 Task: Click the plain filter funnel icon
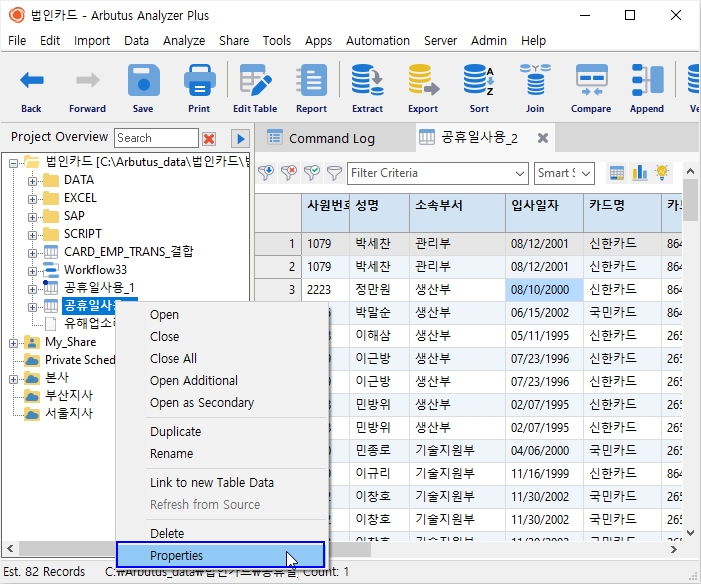pyautogui.click(x=334, y=173)
